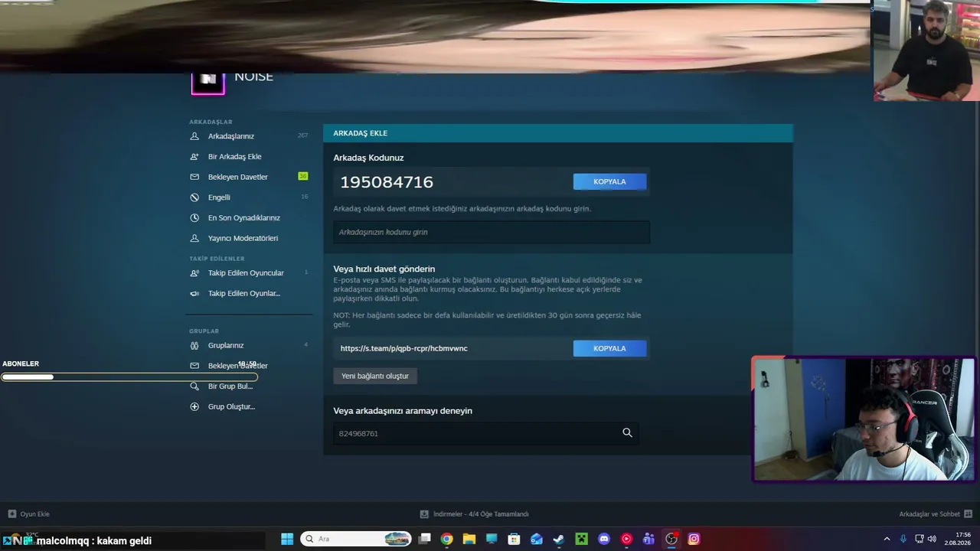Switch to OBS Studio on taskbar
Image resolution: width=980 pixels, height=551 pixels.
click(x=671, y=539)
